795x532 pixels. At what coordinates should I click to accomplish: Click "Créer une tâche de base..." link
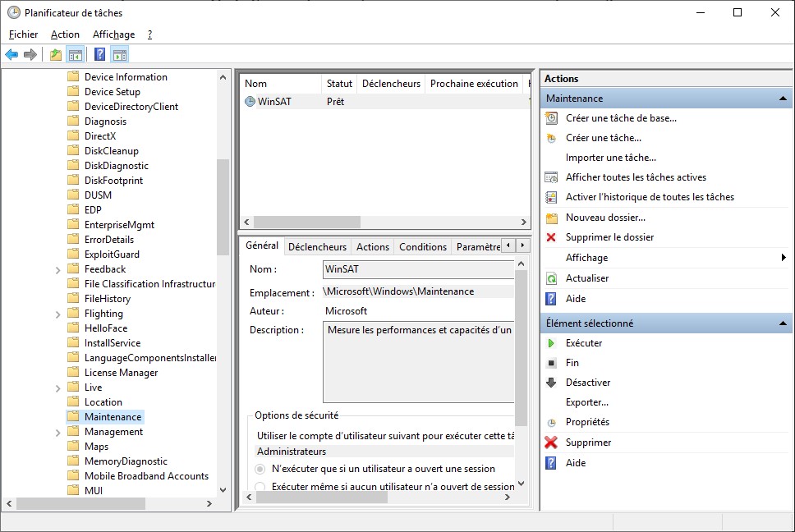pos(621,118)
